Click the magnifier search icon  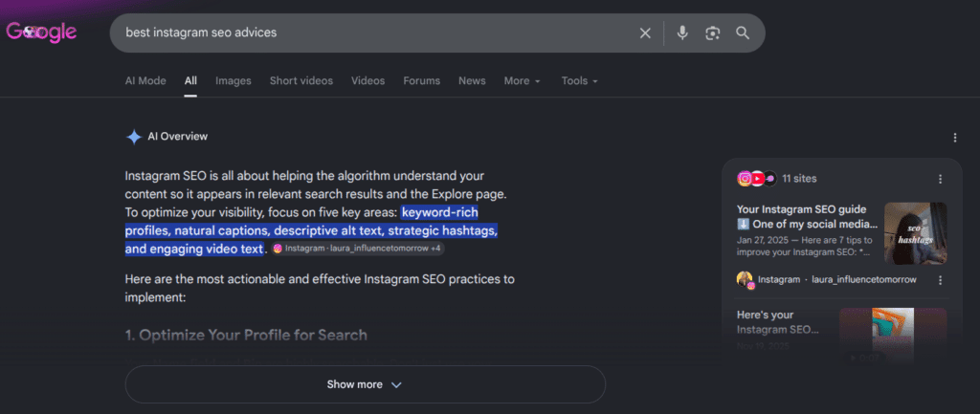tap(743, 33)
